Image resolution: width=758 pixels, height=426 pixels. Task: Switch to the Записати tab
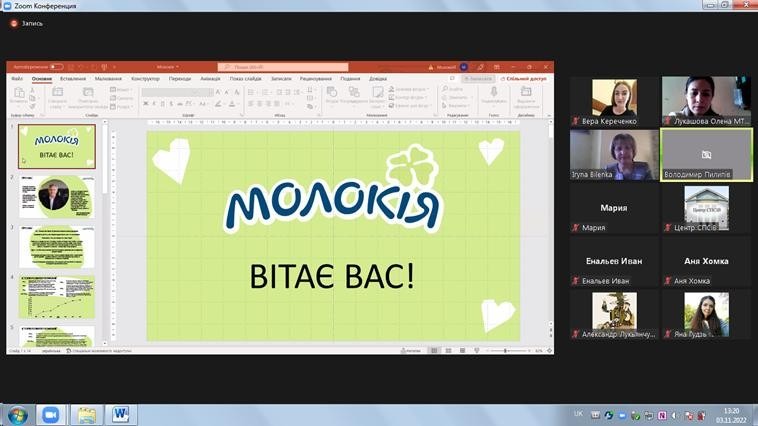(281, 78)
